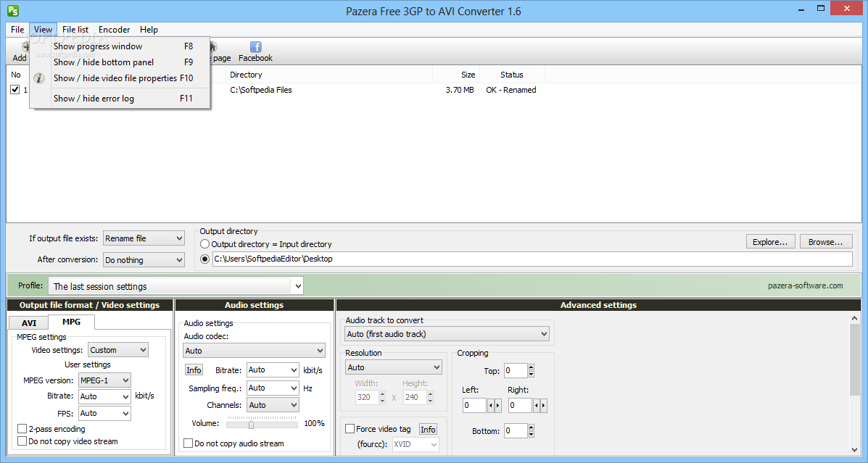
Task: Click the Add files toolbar button
Action: pos(20,52)
